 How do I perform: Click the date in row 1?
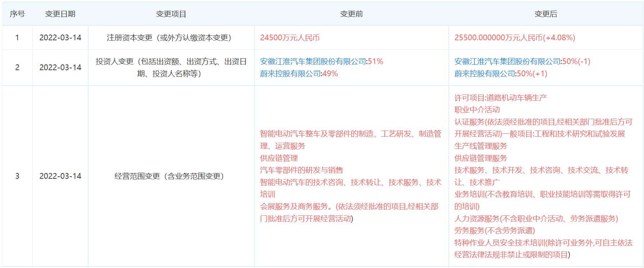coord(60,38)
